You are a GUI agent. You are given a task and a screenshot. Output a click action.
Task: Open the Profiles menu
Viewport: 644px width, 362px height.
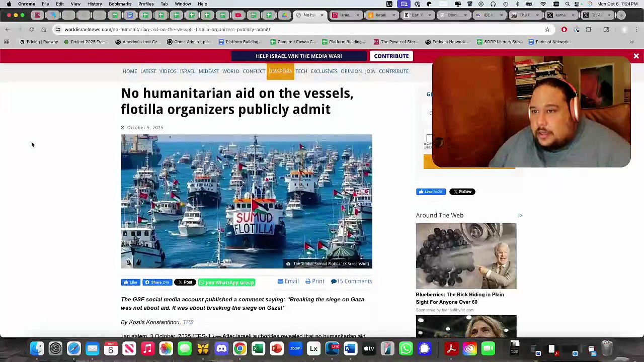coord(146,4)
